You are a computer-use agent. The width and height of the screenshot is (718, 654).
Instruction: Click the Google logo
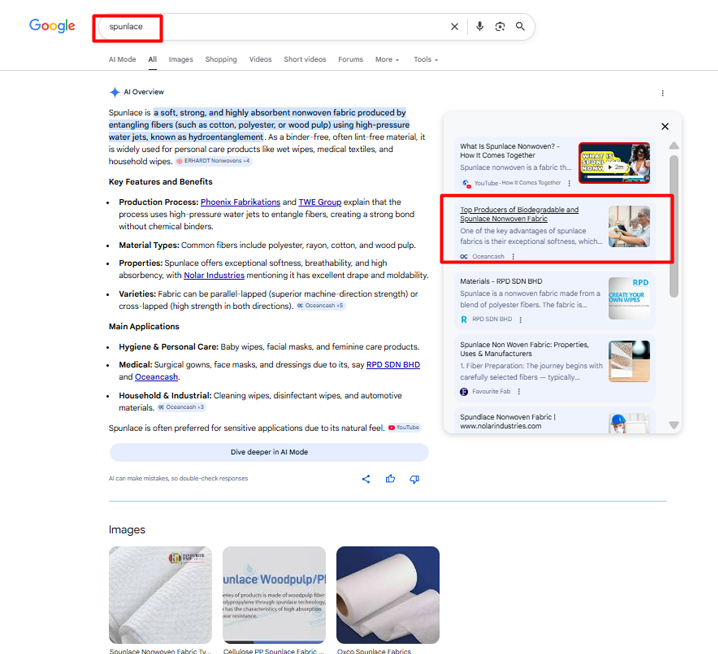point(52,26)
